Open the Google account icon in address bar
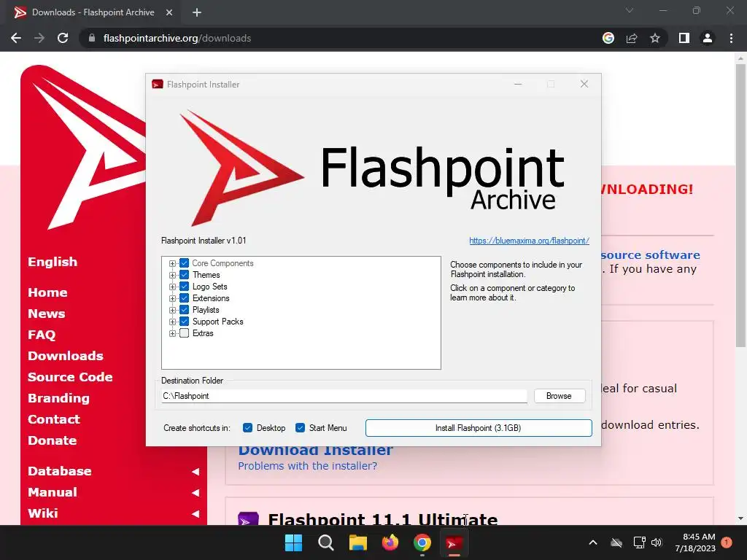This screenshot has width=747, height=560. (608, 38)
